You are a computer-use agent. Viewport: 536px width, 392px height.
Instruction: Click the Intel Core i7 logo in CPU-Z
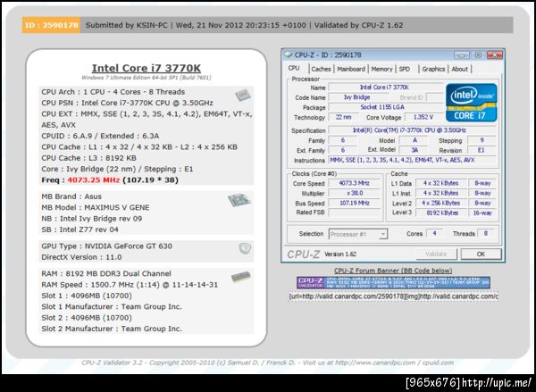[472, 103]
